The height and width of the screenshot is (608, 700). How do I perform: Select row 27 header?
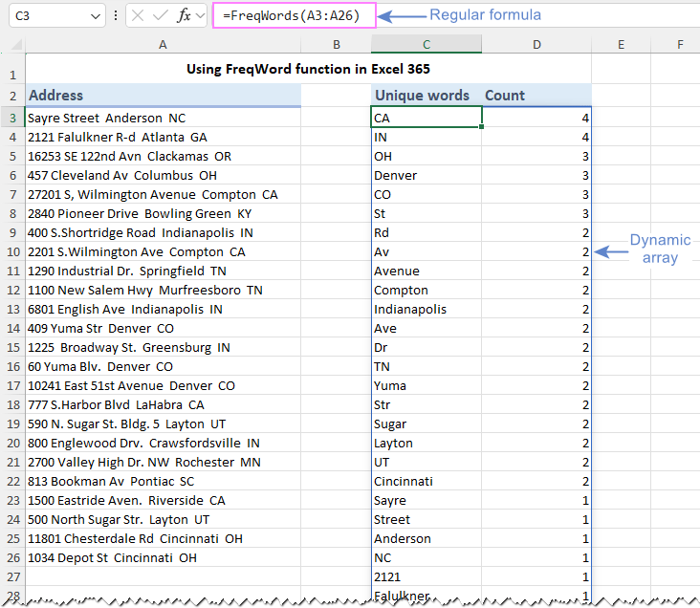click(13, 576)
